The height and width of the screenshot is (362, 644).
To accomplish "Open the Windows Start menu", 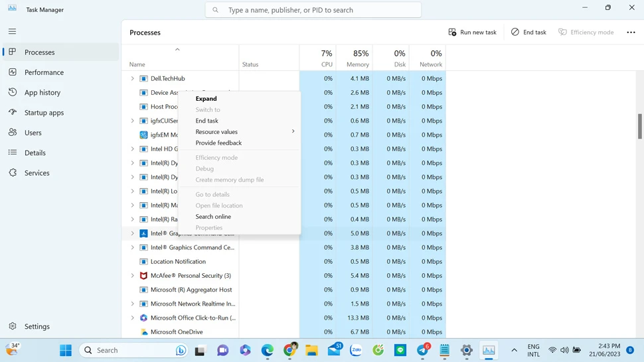I will [66, 350].
